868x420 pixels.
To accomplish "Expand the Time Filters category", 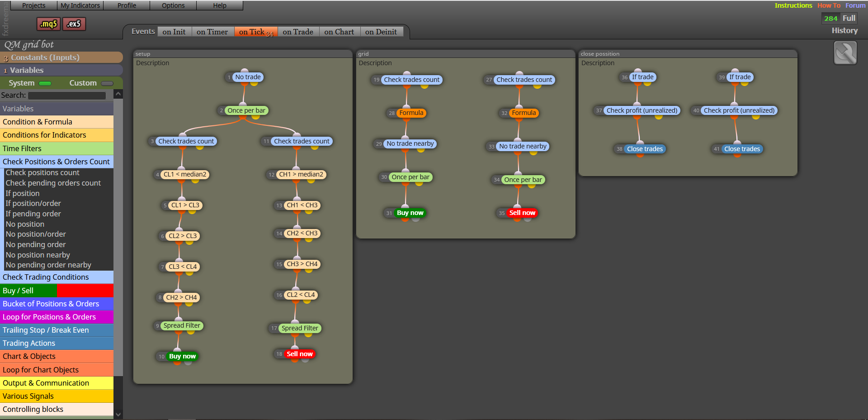I will [57, 148].
